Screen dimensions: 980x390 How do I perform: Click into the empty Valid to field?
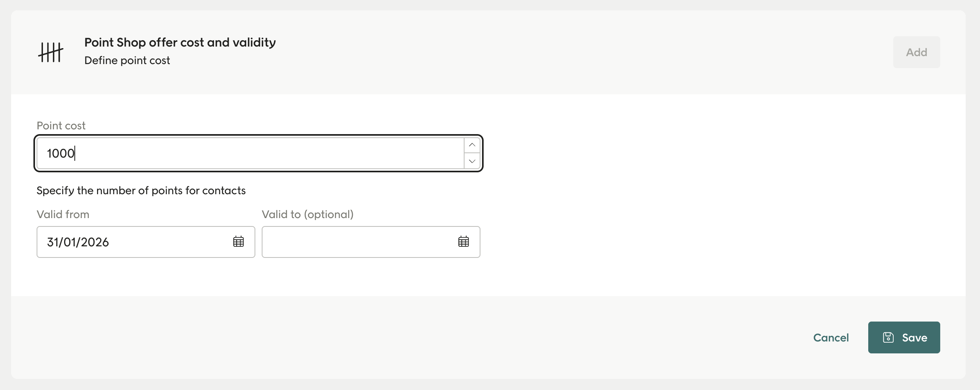(358, 242)
